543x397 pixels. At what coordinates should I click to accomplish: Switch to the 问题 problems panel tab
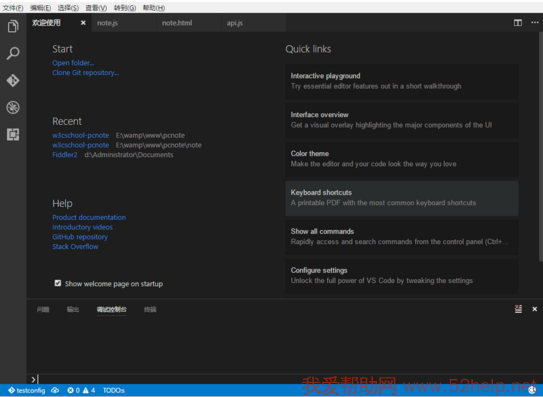(43, 309)
